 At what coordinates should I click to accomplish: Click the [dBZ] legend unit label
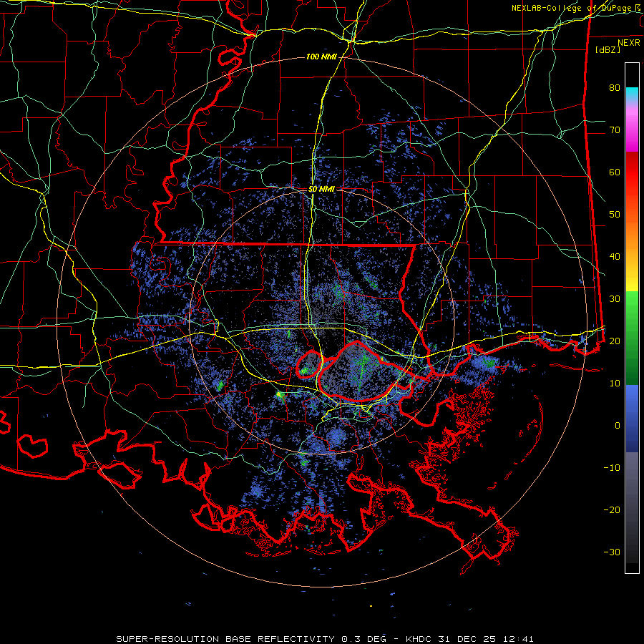coord(608,49)
